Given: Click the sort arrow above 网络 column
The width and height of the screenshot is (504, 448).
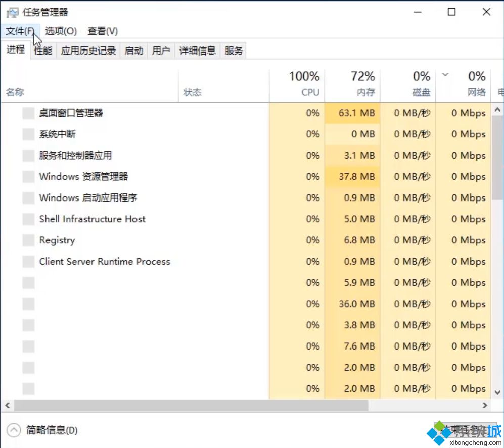Looking at the screenshot, I should coord(445,75).
